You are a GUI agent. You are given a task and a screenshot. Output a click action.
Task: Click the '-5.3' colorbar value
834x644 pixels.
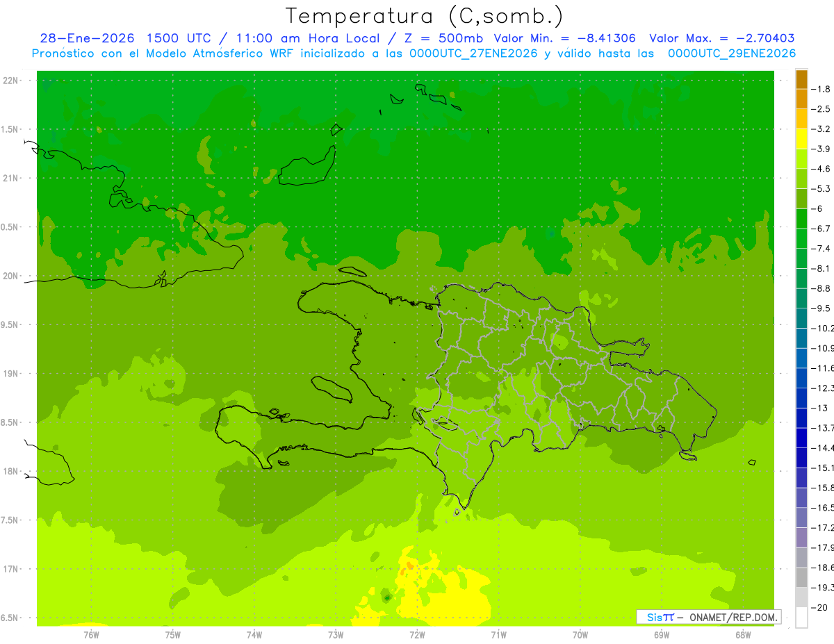(821, 188)
